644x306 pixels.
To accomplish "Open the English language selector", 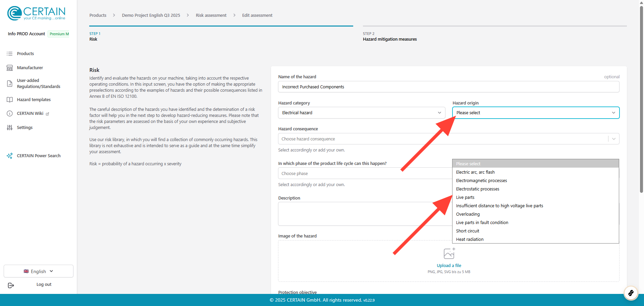I will 39,271.
